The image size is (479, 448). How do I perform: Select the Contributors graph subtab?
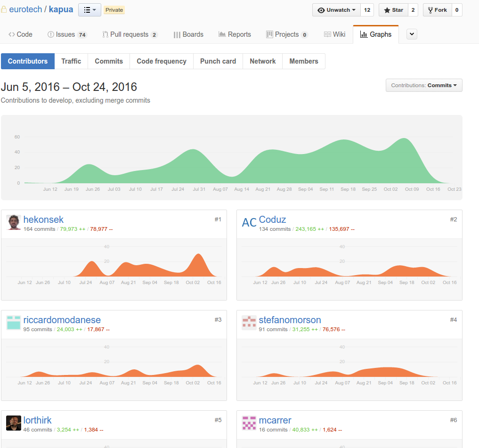[x=28, y=61]
